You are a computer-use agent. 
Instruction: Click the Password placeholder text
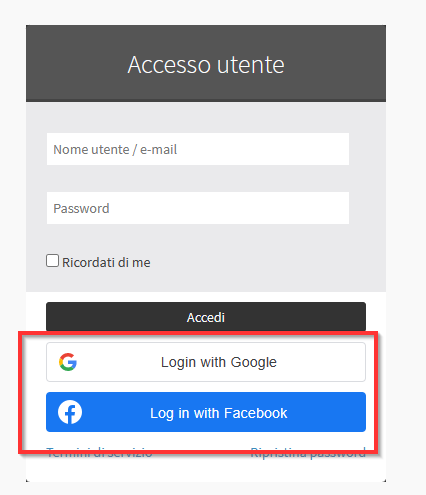(x=81, y=209)
